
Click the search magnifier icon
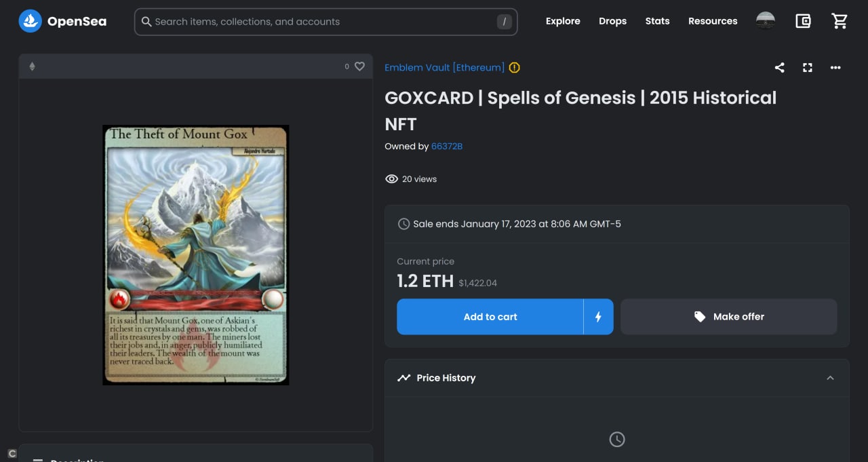(x=146, y=22)
